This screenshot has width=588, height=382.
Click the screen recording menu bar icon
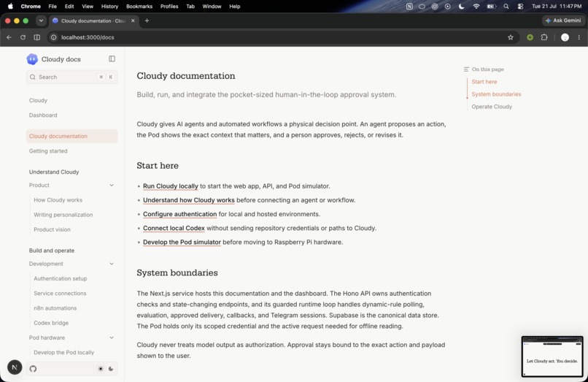click(447, 6)
